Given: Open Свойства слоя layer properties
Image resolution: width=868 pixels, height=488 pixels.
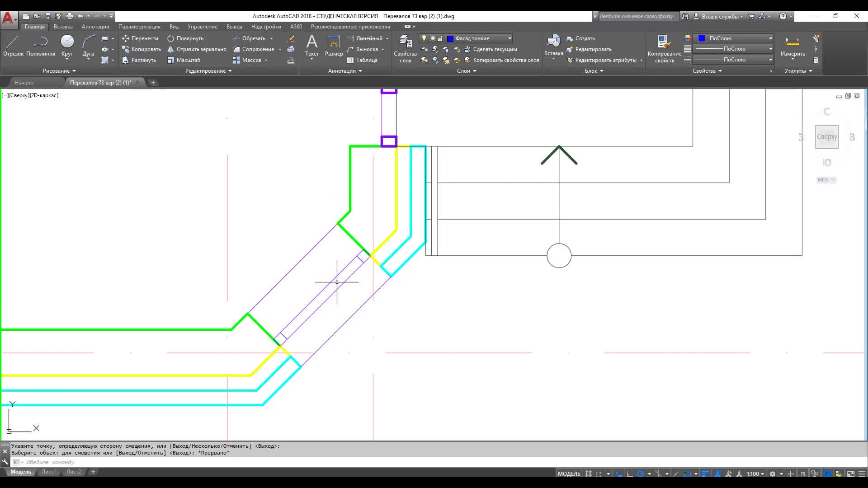Looking at the screenshot, I should (405, 49).
